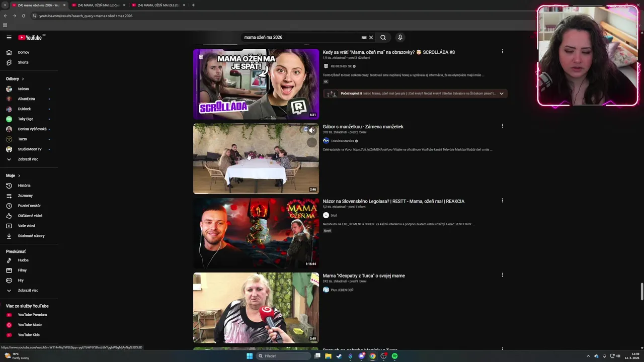The image size is (644, 362).
Task: Show more Preskúmať items with Zobraziť viac
Action: click(x=28, y=291)
